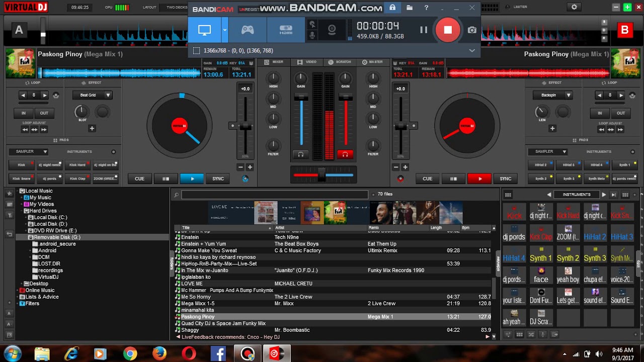Select Online Music in folder tree
644x362 pixels.
(40, 290)
